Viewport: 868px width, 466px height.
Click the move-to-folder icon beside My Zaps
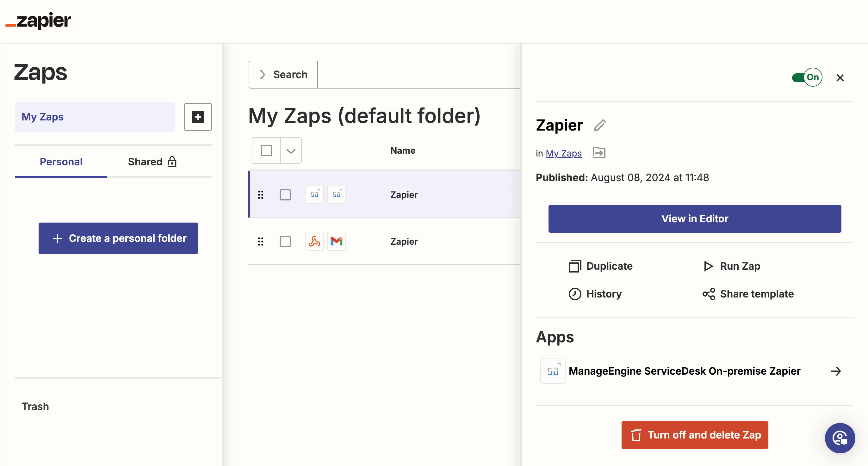pos(599,153)
